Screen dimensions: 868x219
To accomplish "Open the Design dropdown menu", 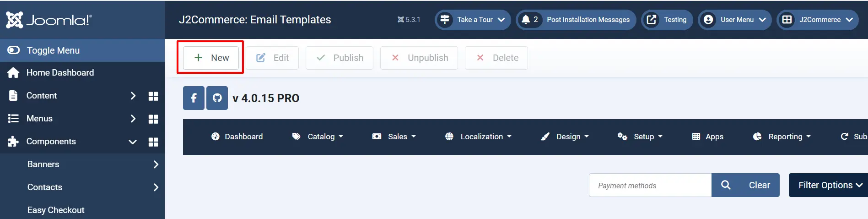I will click(565, 137).
